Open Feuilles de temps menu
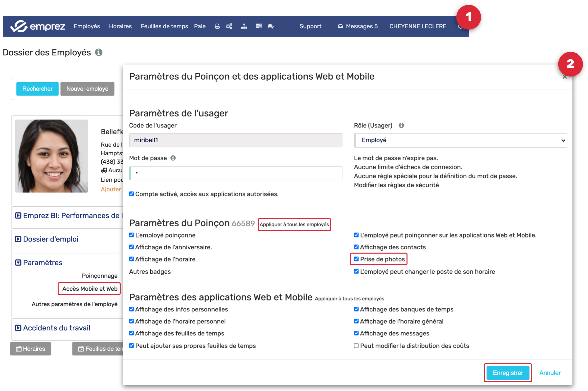 tap(164, 26)
